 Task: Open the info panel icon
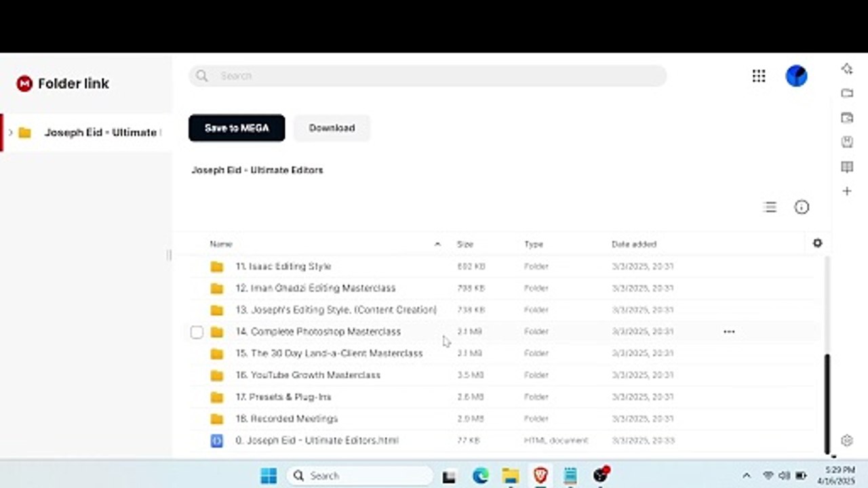802,207
